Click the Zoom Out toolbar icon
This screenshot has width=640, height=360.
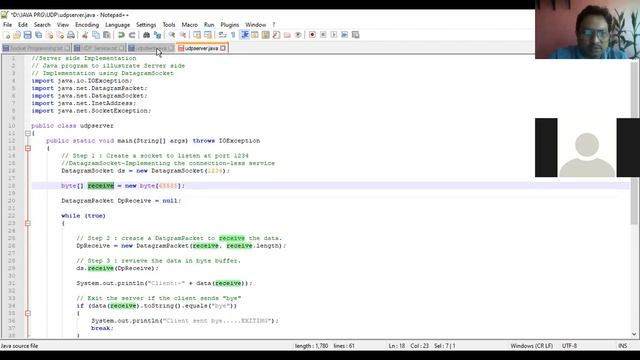tap(183, 35)
